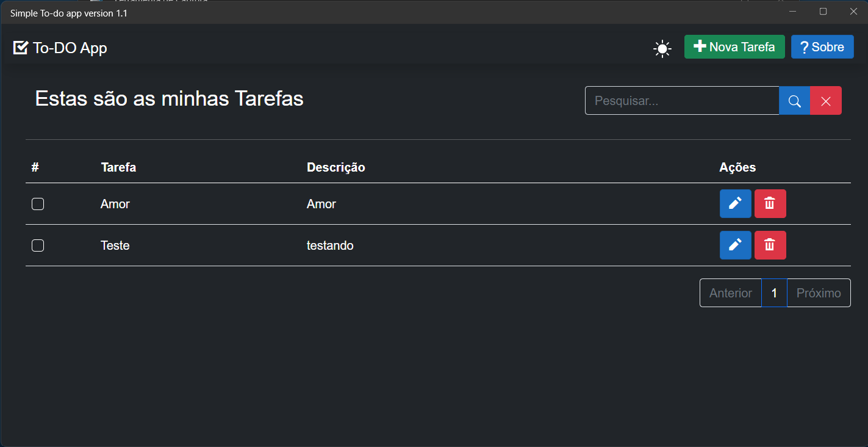Screen dimensions: 868x447
Task: Open Nova Tarefa to create a new task
Action: [x=734, y=46]
